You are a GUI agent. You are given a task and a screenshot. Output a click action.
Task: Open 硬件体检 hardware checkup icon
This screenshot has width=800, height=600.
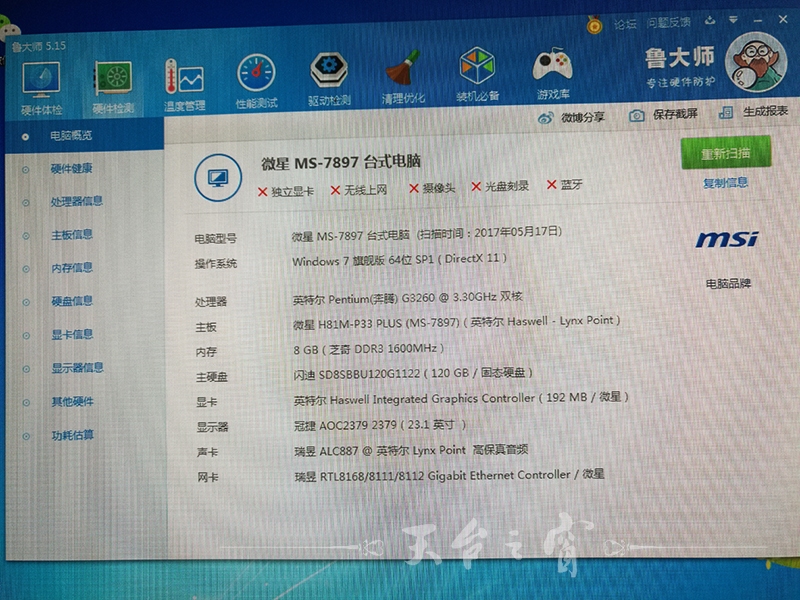(x=41, y=88)
